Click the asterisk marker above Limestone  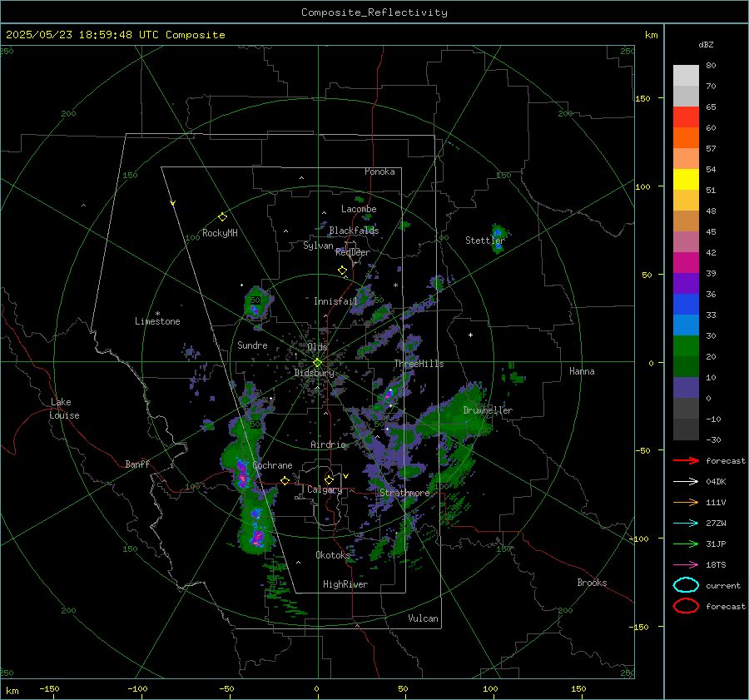tap(157, 314)
